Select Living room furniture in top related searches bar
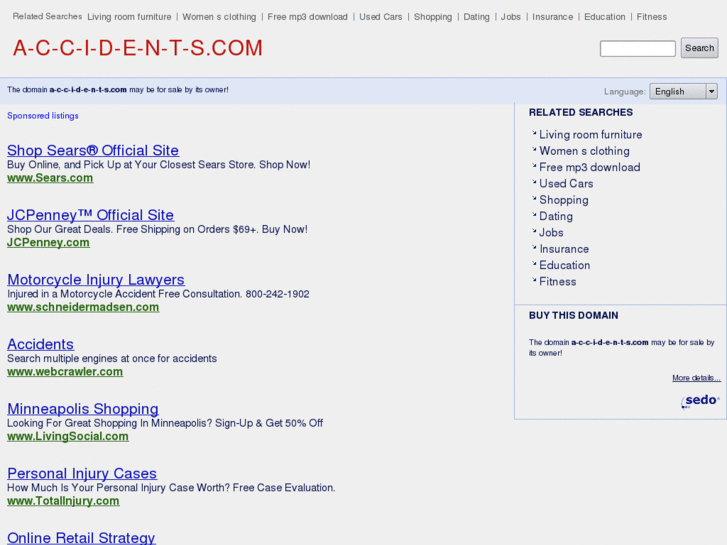 point(129,17)
